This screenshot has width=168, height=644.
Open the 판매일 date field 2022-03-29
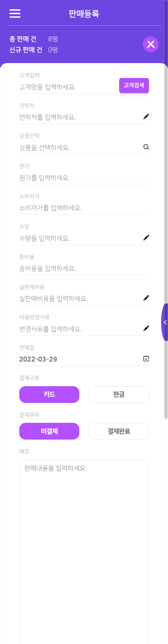tap(84, 359)
